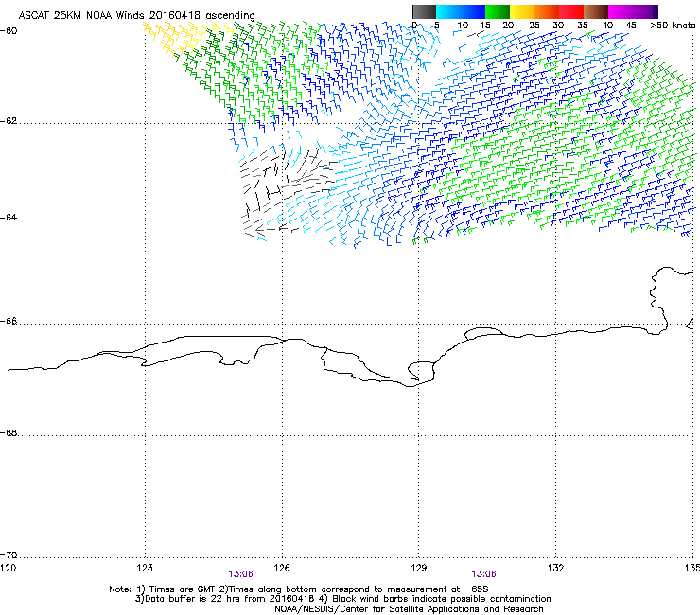The height and width of the screenshot is (615, 700).
Task: Click the orange 25-30 knots legend swatch
Action: [x=547, y=11]
